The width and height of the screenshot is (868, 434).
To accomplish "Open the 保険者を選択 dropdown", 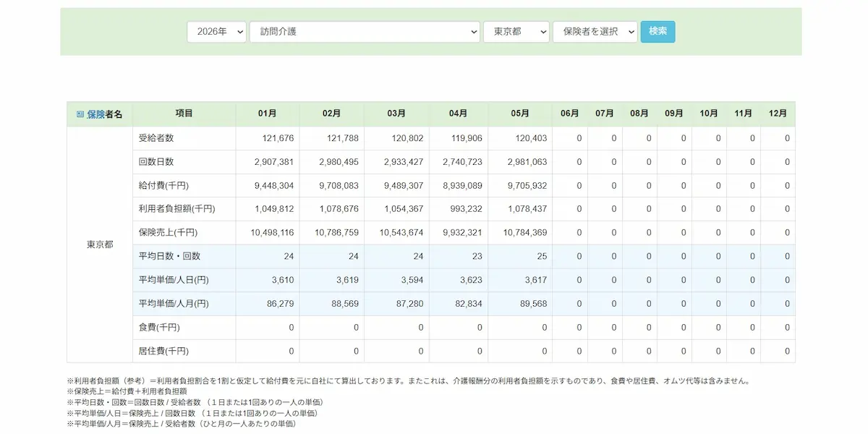I will point(595,32).
